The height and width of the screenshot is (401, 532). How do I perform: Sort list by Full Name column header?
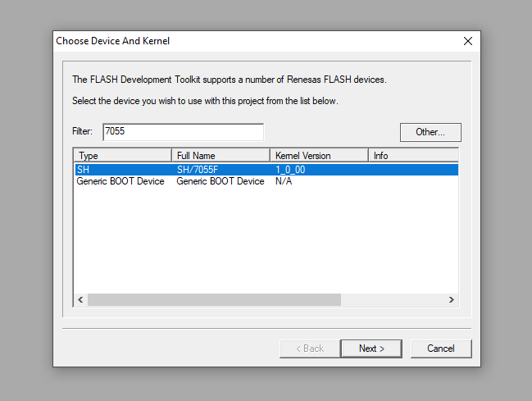coord(221,156)
